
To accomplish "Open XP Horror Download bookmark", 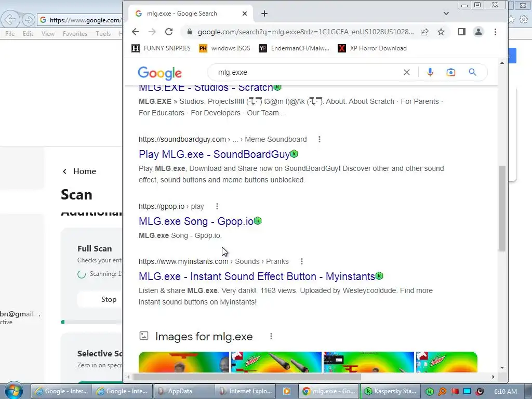I will pos(372,48).
